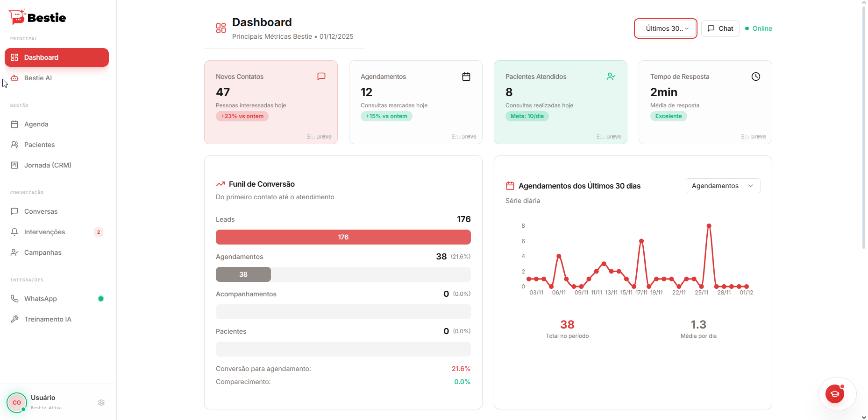Viewport: 868px width, 420px height.
Task: Click the Online status indicator
Action: (758, 28)
